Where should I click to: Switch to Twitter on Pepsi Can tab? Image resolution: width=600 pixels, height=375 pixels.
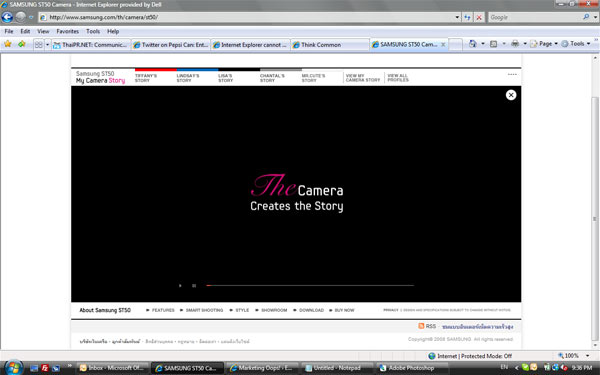171,45
